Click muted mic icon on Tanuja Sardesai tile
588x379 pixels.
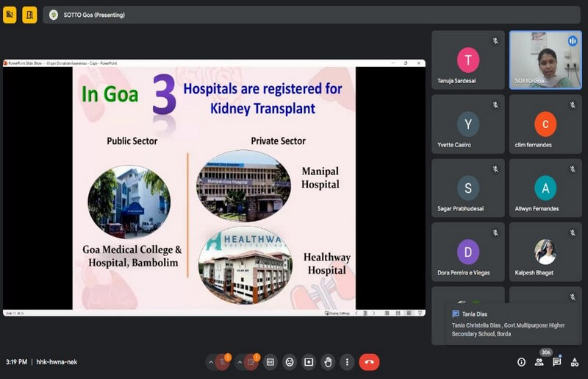click(x=495, y=41)
